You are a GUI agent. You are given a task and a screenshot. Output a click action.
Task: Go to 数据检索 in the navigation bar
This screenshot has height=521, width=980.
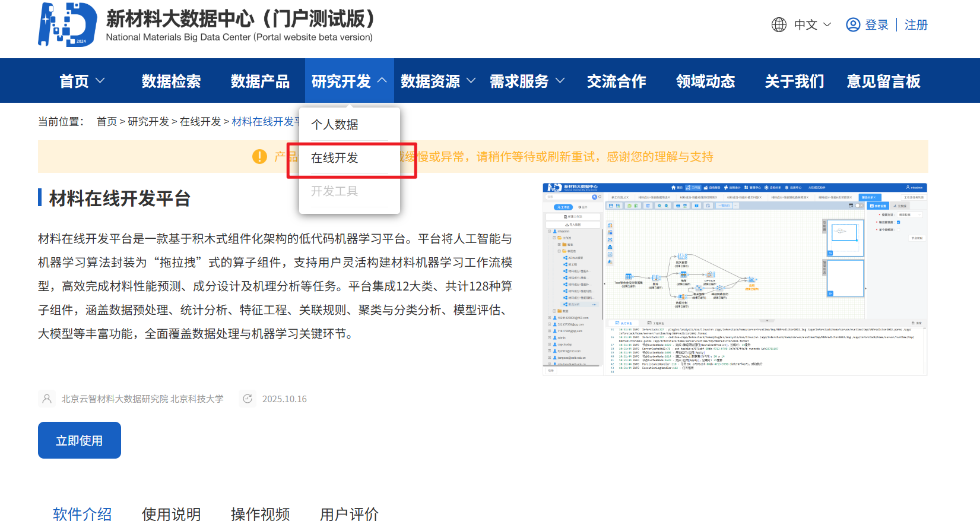click(171, 81)
